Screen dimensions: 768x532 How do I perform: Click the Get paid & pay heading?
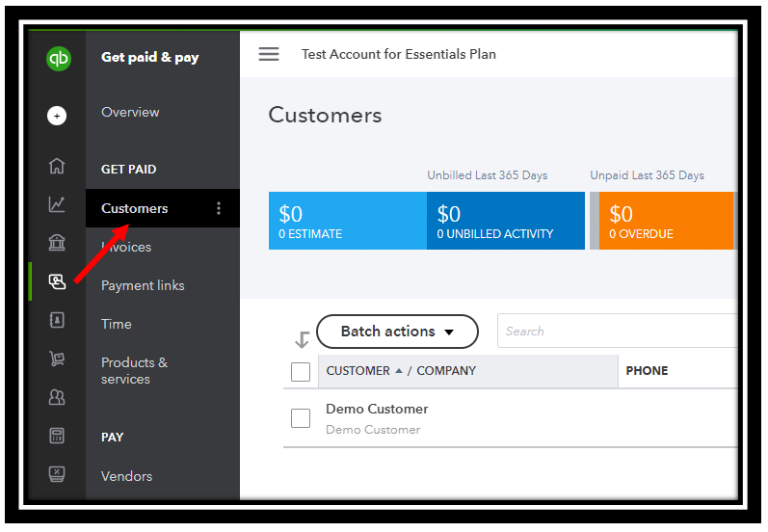[150, 57]
